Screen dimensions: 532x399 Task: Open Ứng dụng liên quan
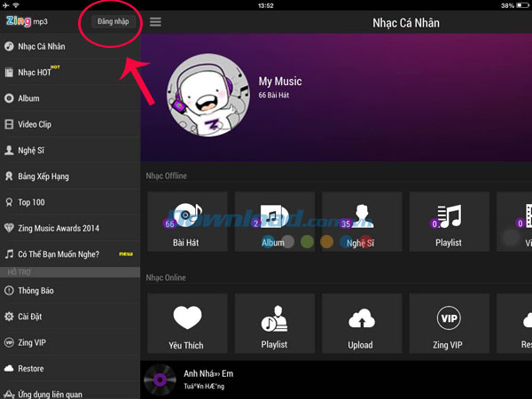[70, 394]
